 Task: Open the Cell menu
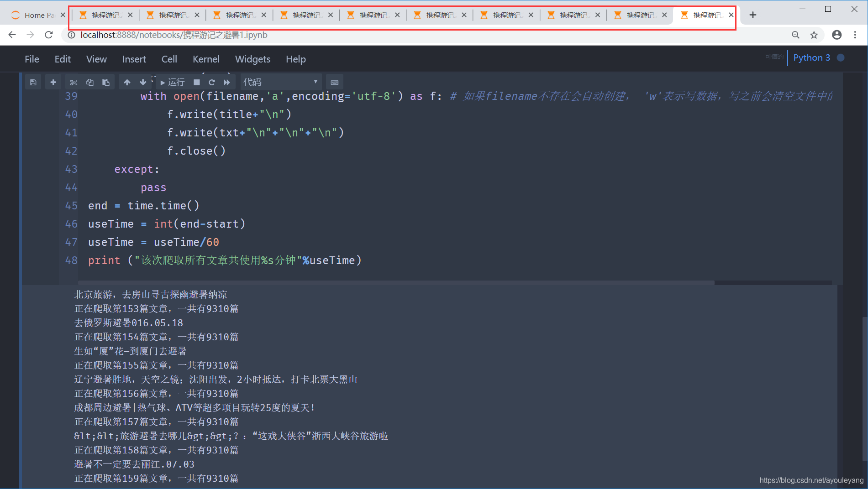pos(169,59)
